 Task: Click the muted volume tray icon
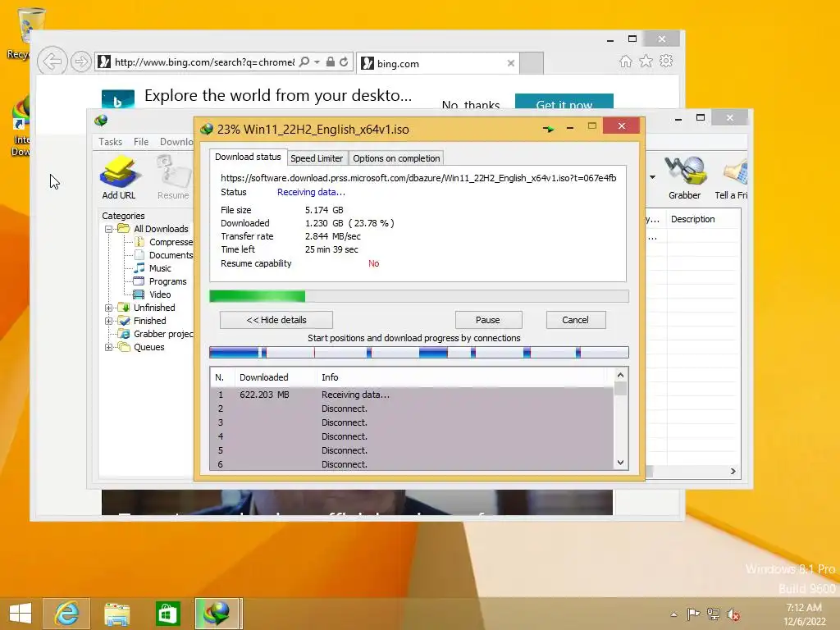pos(733,614)
